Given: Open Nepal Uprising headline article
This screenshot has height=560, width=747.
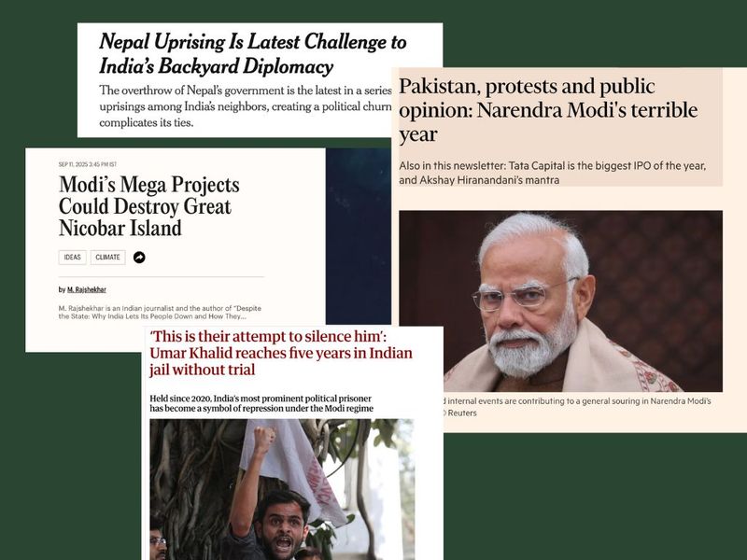Looking at the screenshot, I should (x=252, y=53).
